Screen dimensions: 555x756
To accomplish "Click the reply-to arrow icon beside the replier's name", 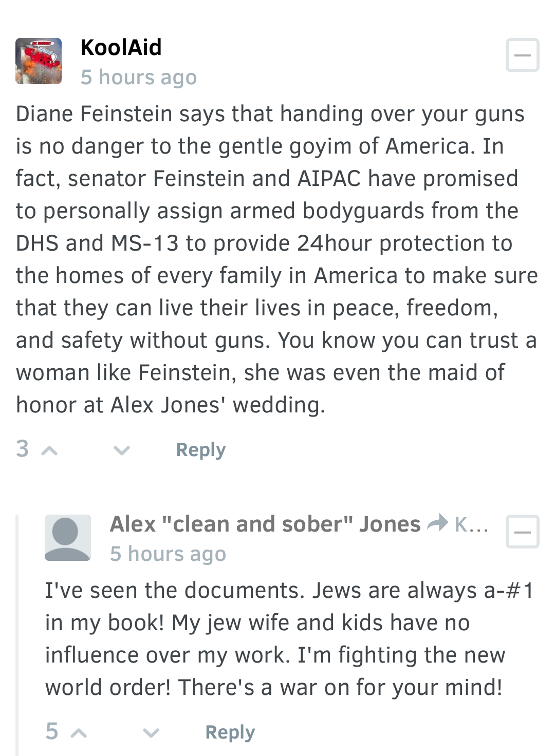I will click(x=438, y=524).
